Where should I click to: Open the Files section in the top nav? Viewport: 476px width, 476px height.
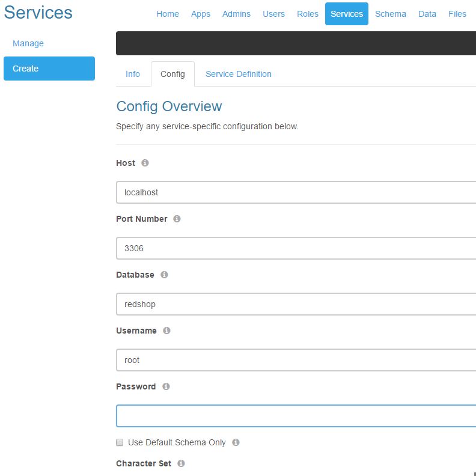point(457,14)
